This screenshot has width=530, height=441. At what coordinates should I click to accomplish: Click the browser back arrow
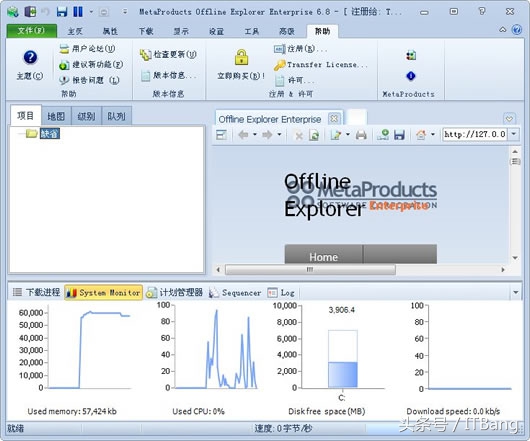243,135
